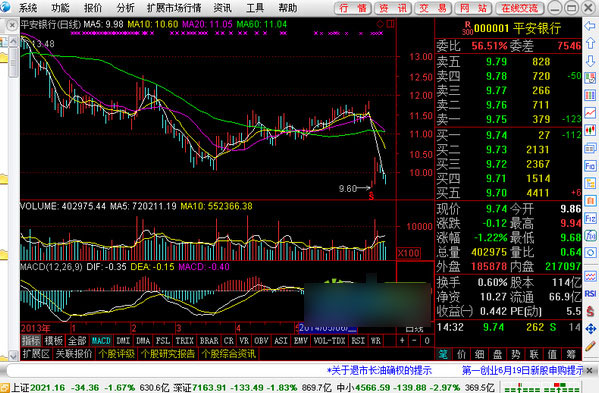Open the 资讯 menu
Viewport: 599px width, 393px height.
[x=222, y=8]
